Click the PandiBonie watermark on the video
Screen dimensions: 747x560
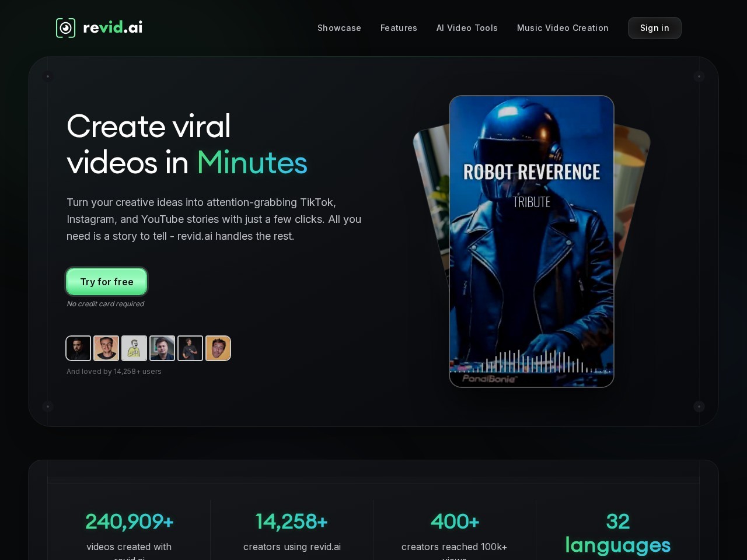pos(489,379)
